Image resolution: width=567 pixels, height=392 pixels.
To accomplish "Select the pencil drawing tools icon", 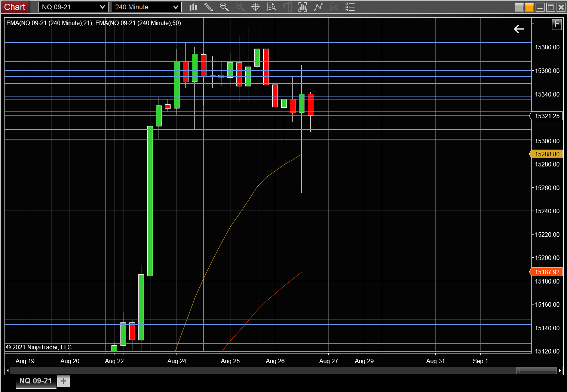I will coord(209,7).
